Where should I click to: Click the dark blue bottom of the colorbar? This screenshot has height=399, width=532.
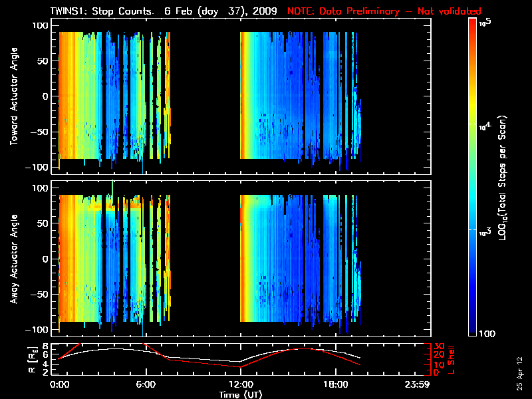(472, 331)
